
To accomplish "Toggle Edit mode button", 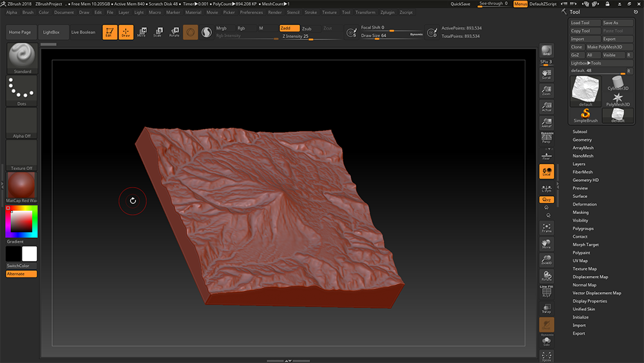I will click(x=110, y=32).
